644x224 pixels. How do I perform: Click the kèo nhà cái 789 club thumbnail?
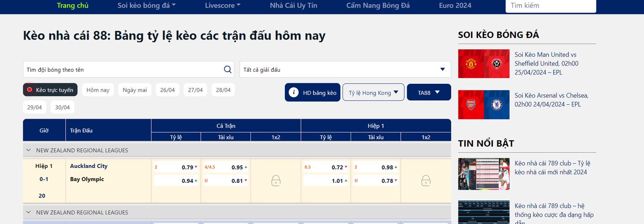pyautogui.click(x=483, y=174)
